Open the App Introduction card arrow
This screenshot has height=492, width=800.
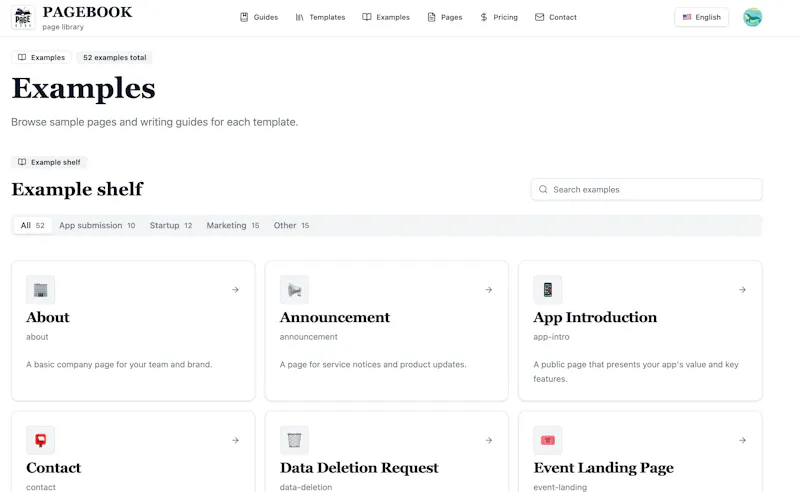[x=742, y=290]
